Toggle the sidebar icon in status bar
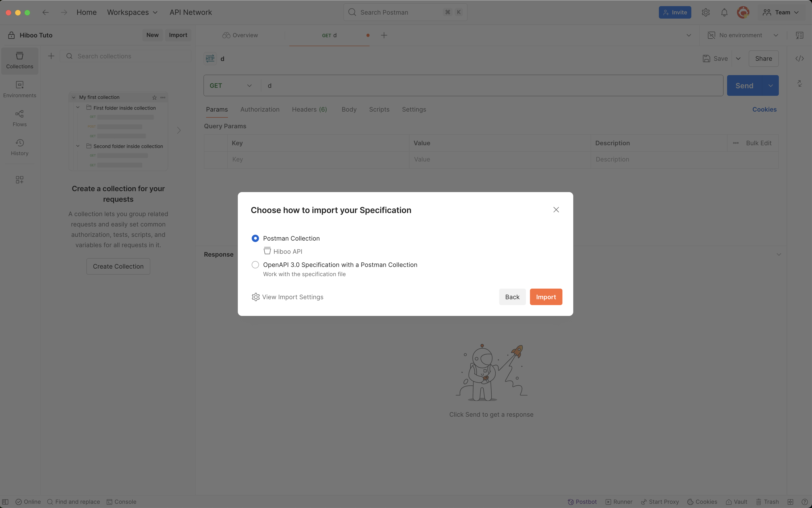This screenshot has width=812, height=508. [5, 502]
